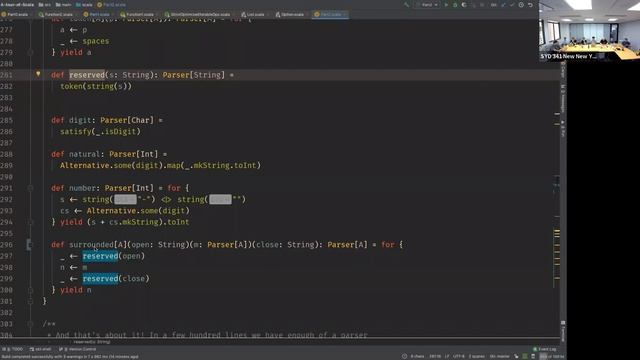
Task: Click the 281:16 cursor position in status bar
Action: 435,356
